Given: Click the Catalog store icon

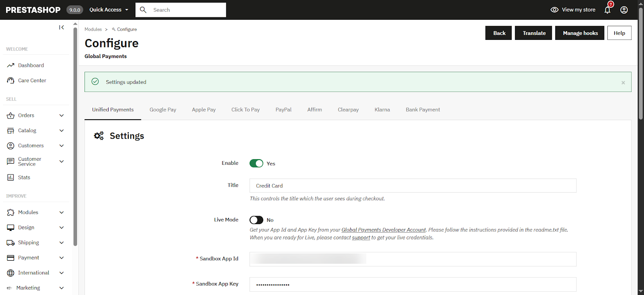Looking at the screenshot, I should 10,131.
